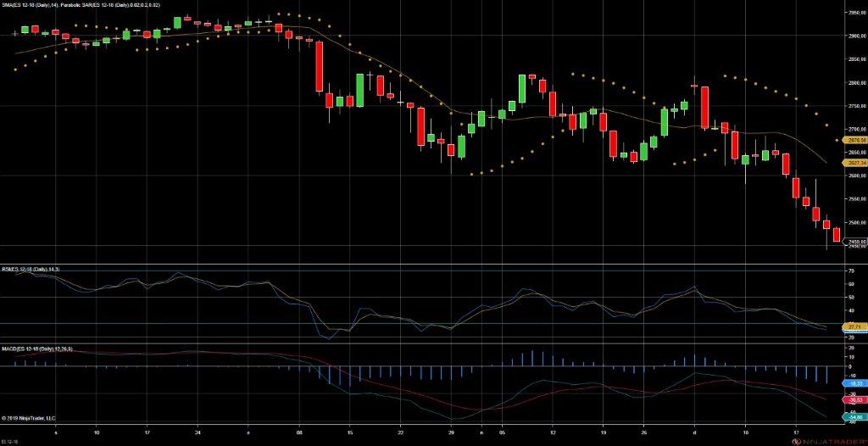The height and width of the screenshot is (446, 868).
Task: Click the blue -18.33 MACD histogram marker
Action: (853, 383)
